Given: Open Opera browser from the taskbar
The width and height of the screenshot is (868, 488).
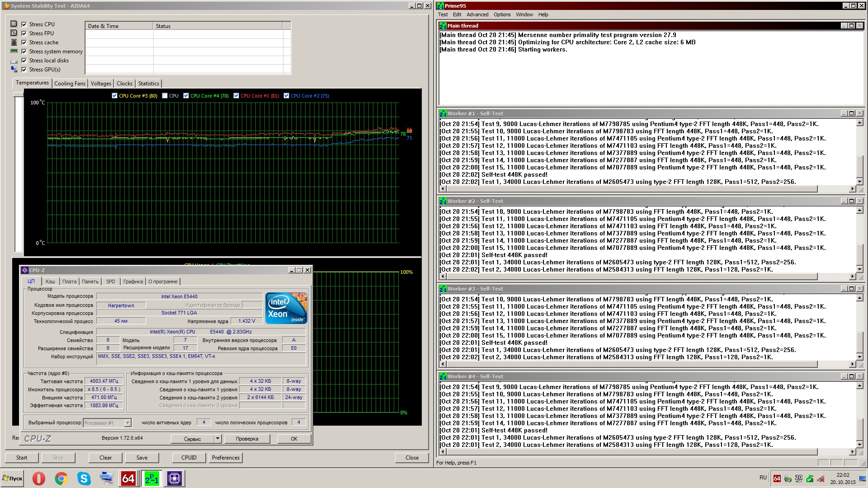Looking at the screenshot, I should click(39, 478).
